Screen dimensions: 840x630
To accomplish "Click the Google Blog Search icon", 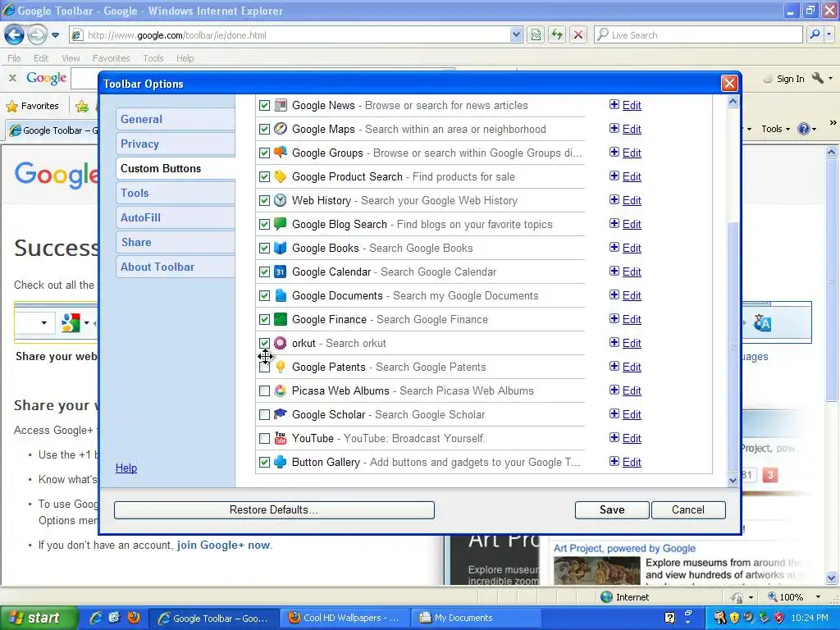I will pyautogui.click(x=281, y=224).
